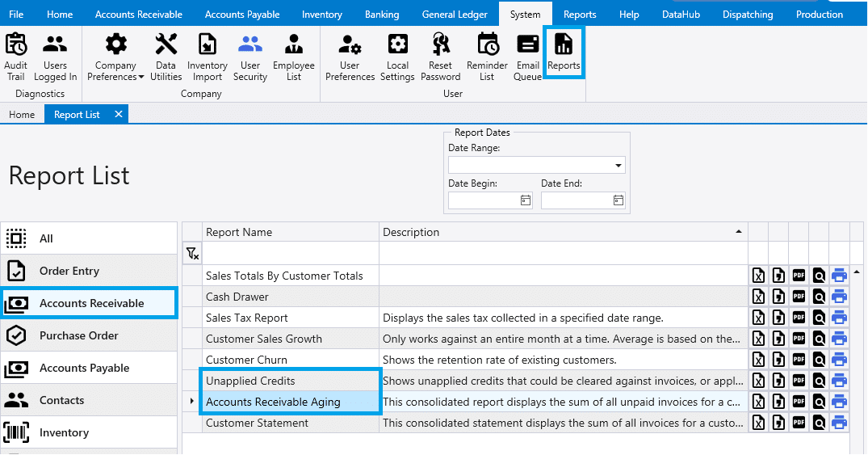The height and width of the screenshot is (455, 868).
Task: Open the Date Begin calendar picker
Action: (x=526, y=200)
